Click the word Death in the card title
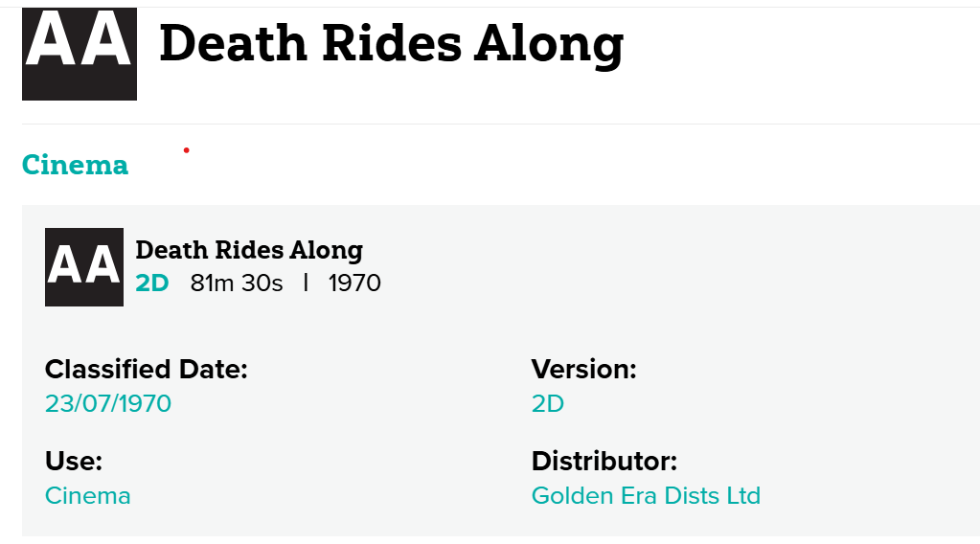Screen dimensions: 980x544 click(x=170, y=251)
